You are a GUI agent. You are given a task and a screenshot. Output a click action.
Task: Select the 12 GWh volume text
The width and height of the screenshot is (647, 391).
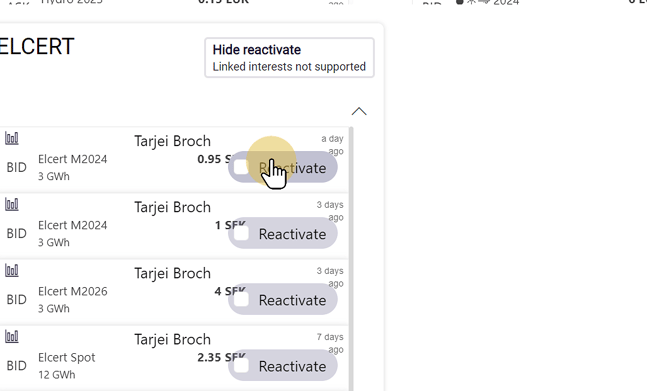pos(57,375)
